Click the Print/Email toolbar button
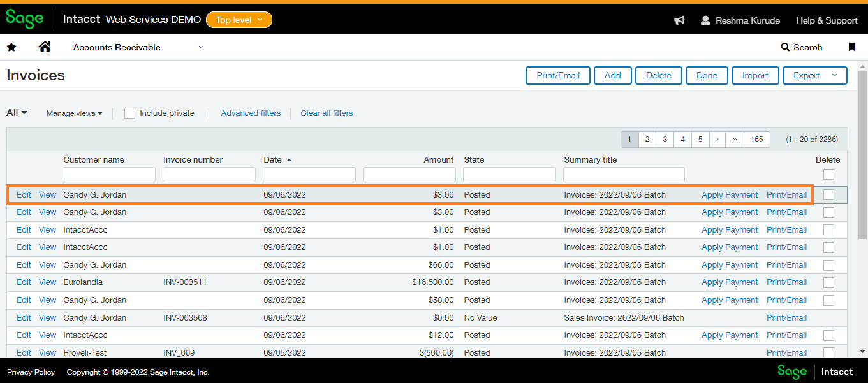Image resolution: width=868 pixels, height=383 pixels. [558, 75]
